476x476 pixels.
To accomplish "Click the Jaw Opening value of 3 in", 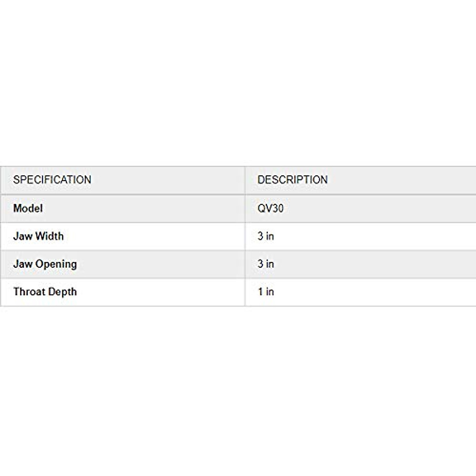I will 266,264.
